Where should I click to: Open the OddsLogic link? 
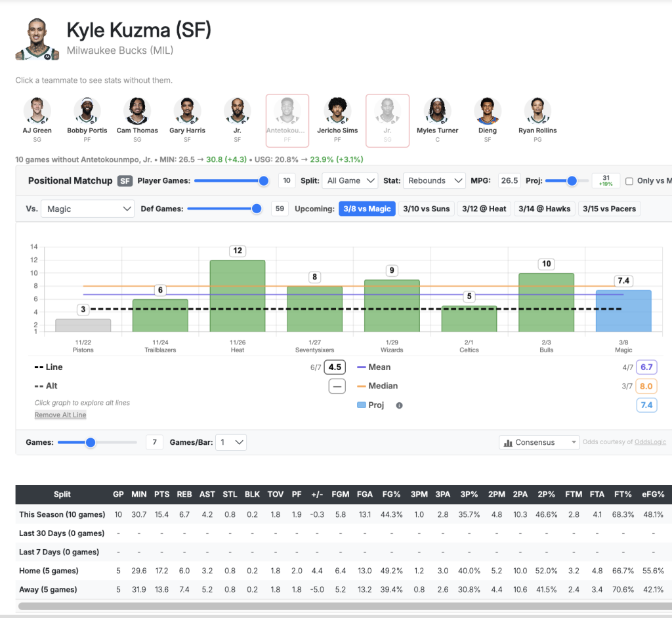pyautogui.click(x=650, y=442)
